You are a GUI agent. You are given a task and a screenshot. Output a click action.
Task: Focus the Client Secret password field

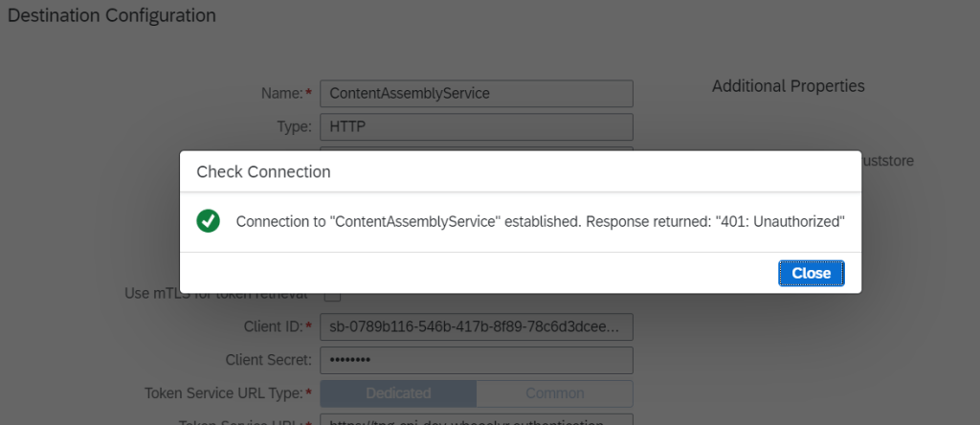(476, 360)
